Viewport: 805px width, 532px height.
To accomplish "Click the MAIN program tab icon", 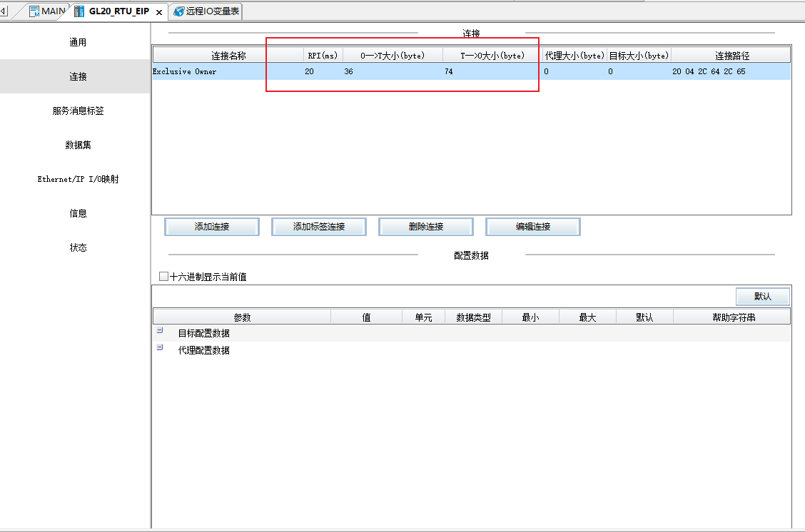I will pos(34,11).
